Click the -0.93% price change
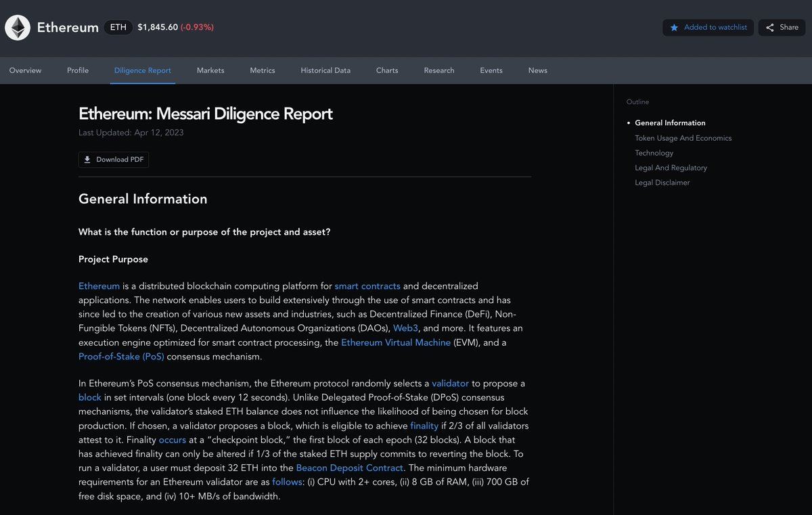The height and width of the screenshot is (515, 812). 197,28
